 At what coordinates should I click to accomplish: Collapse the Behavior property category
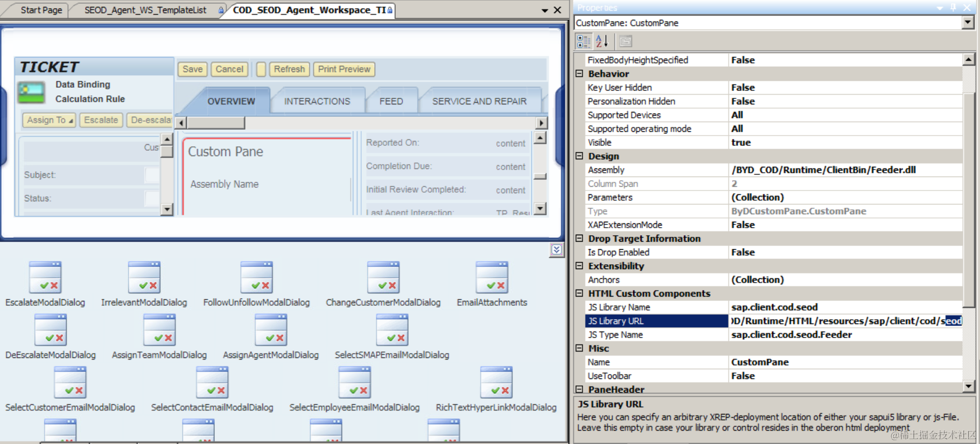click(579, 74)
